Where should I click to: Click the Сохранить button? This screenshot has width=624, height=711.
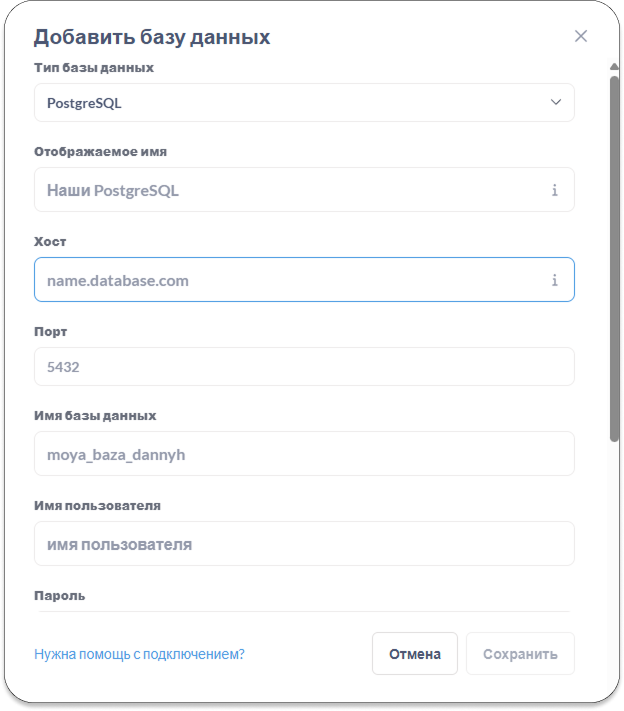[520, 654]
